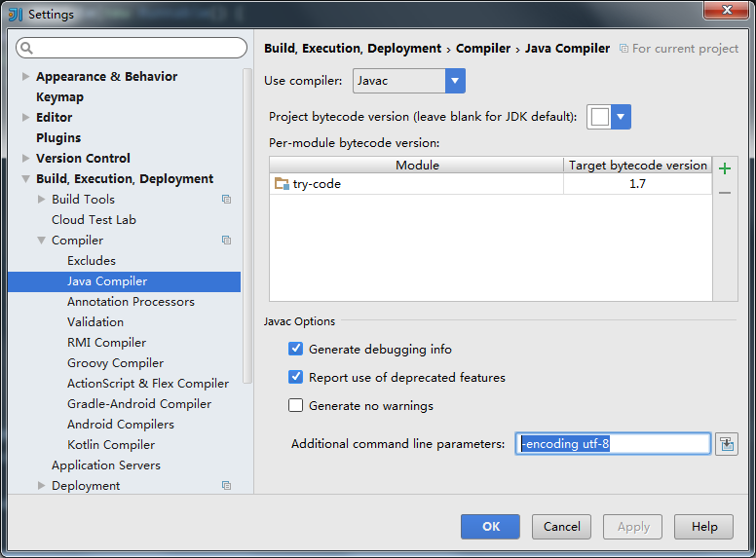
Task: Disable Generate debugging info checkbox
Action: pyautogui.click(x=295, y=349)
